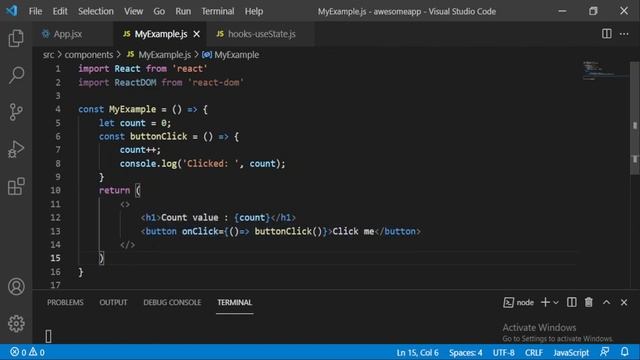The width and height of the screenshot is (640, 360).
Task: Split the editor to the right
Action: (607, 34)
